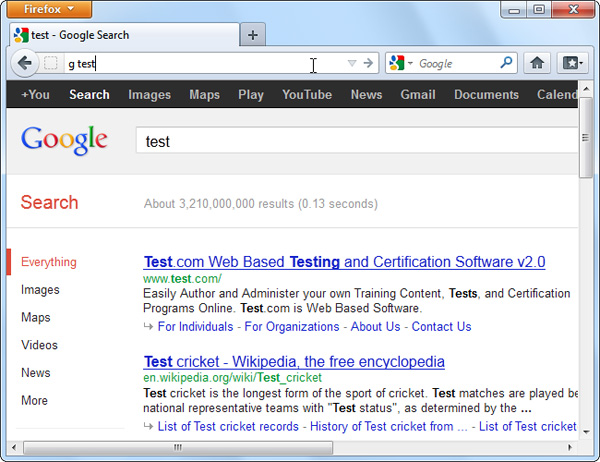Minimize the Firefox window
Screen dimensions: 600x462
coord(514,10)
